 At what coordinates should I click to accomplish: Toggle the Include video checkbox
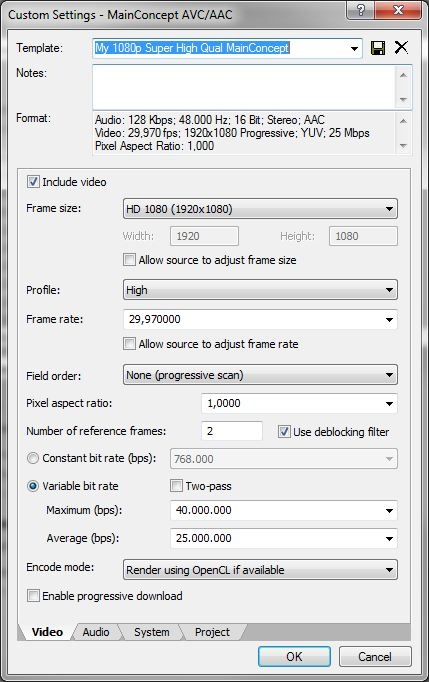33,182
